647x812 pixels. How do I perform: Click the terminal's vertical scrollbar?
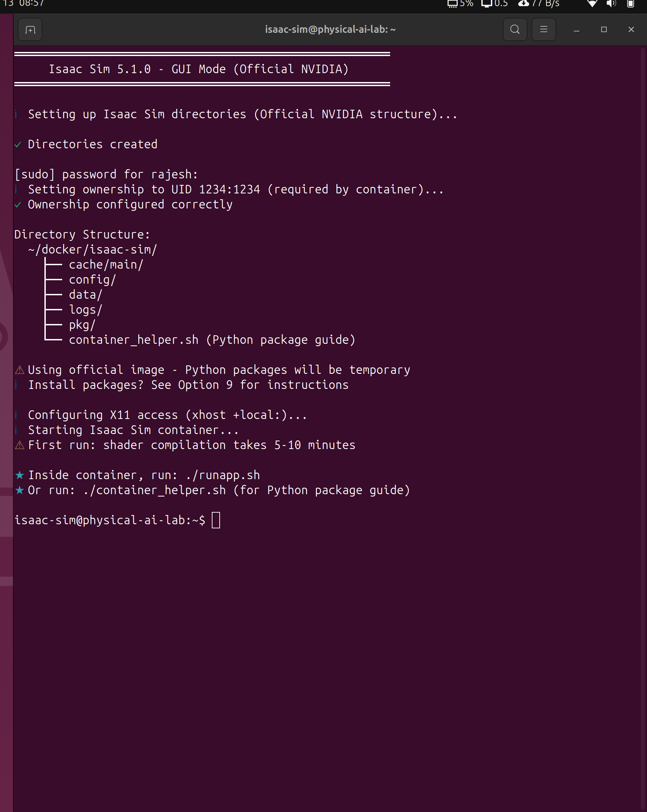[643, 414]
